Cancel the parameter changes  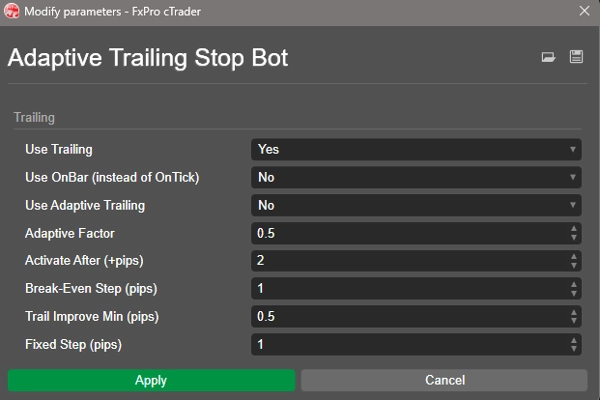[x=444, y=380]
